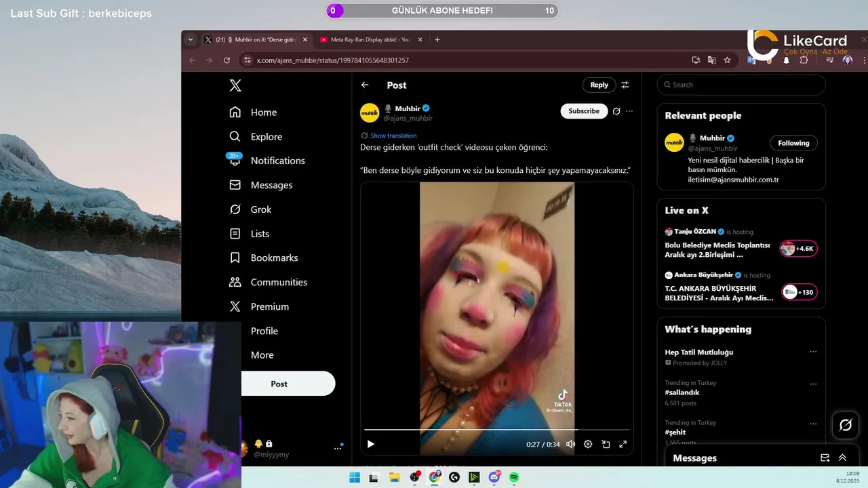Click the install app icon in address bar

tap(696, 60)
